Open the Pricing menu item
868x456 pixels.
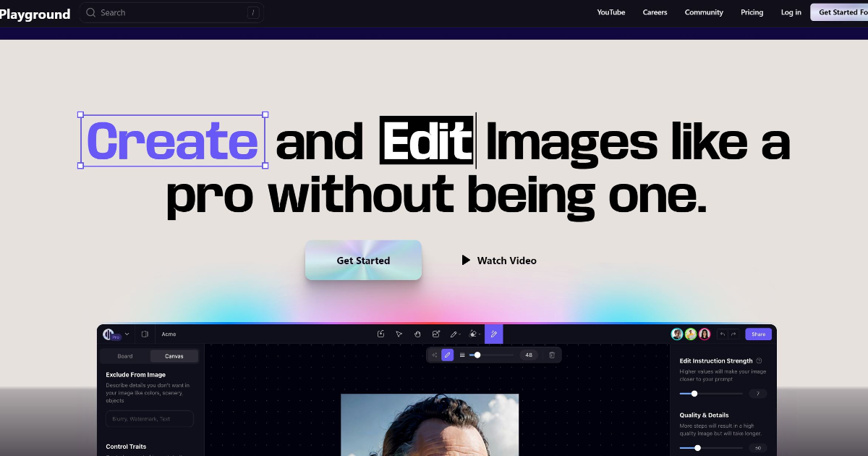tap(752, 12)
